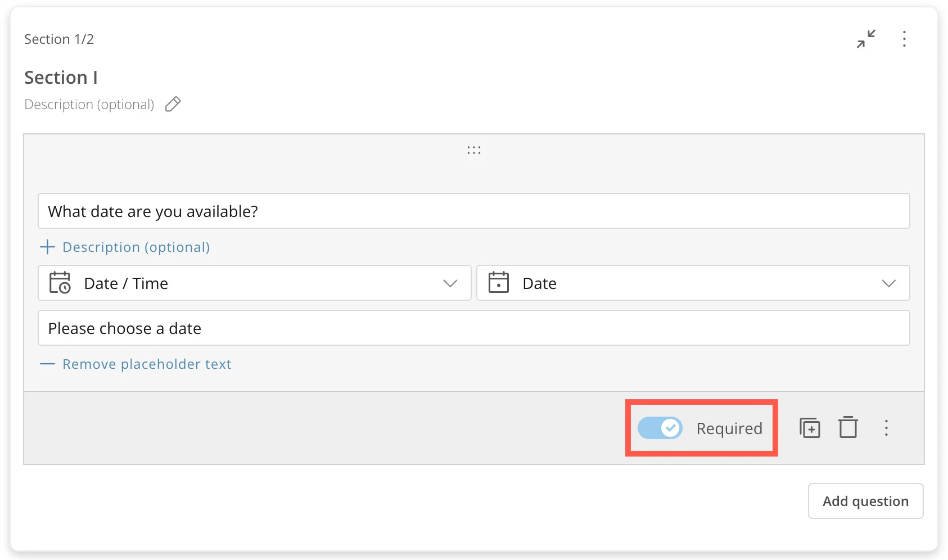Screen dimensions: 948x560
Task: Grab the question drag handle dots
Action: 474,150
